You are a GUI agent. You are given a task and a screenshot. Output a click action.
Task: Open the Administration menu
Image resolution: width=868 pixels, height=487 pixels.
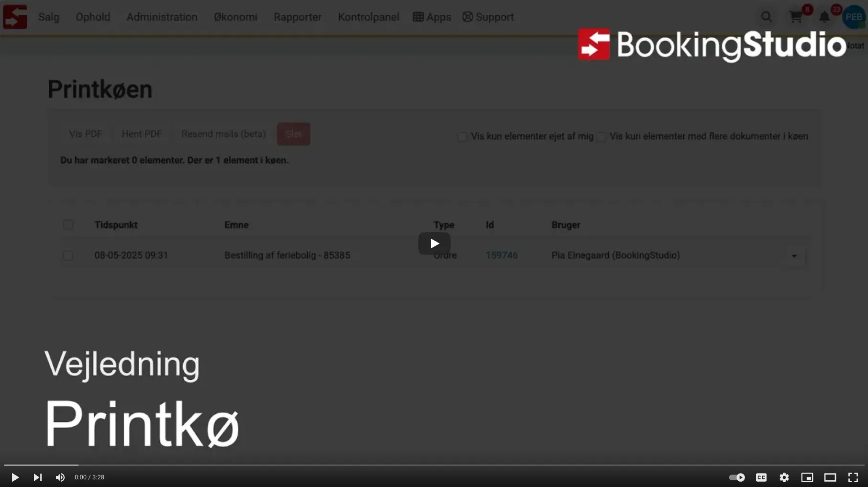[x=162, y=17]
